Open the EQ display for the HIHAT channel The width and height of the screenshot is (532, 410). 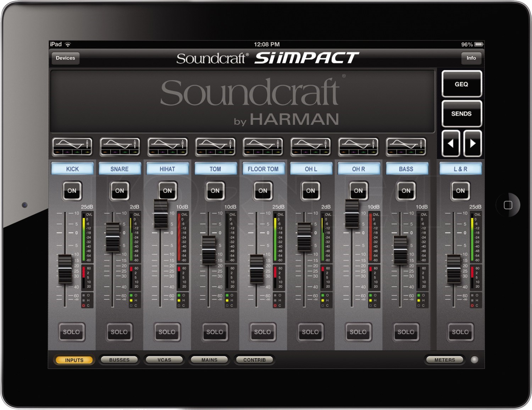pos(167,146)
